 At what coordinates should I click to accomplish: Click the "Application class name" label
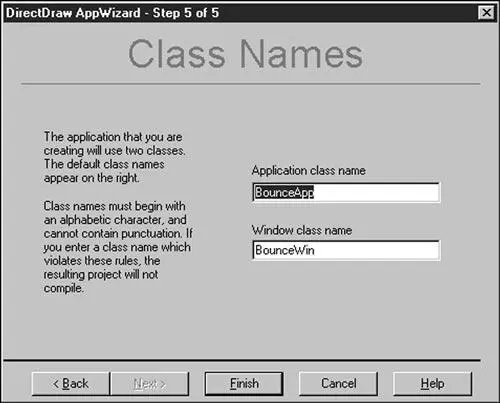(309, 171)
